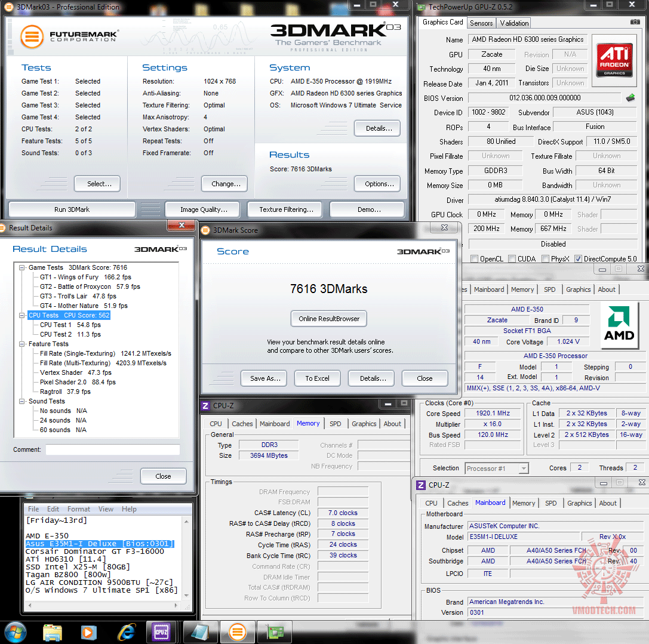Select the Ragtroll 37.9 fps row
Screen dimensions: 649x644
(65, 392)
